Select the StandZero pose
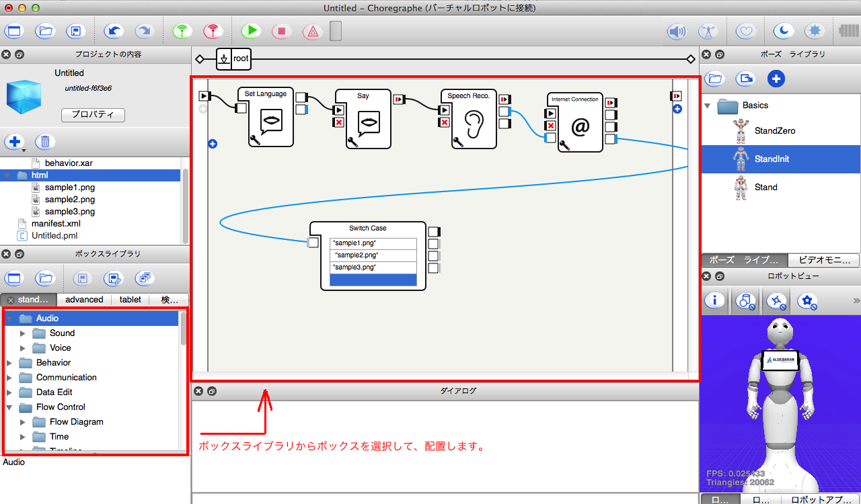Viewport: 861px width, 504px height. click(x=775, y=131)
